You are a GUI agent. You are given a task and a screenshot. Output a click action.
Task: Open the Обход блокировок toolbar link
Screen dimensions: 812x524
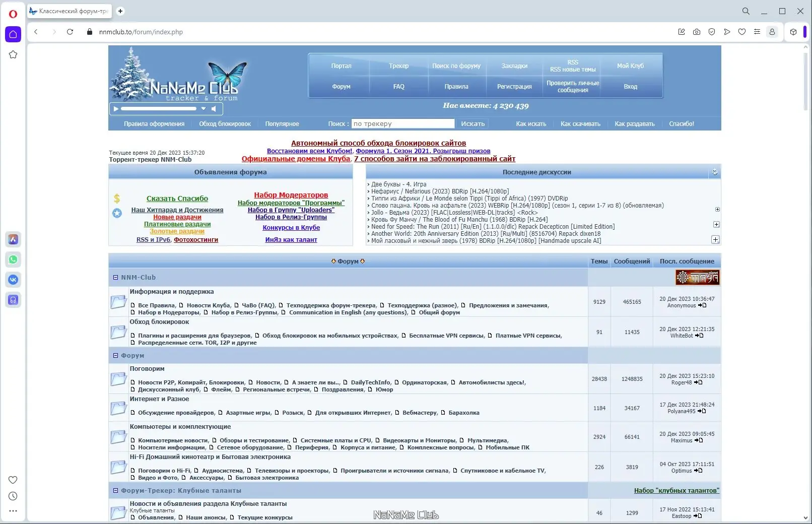225,124
